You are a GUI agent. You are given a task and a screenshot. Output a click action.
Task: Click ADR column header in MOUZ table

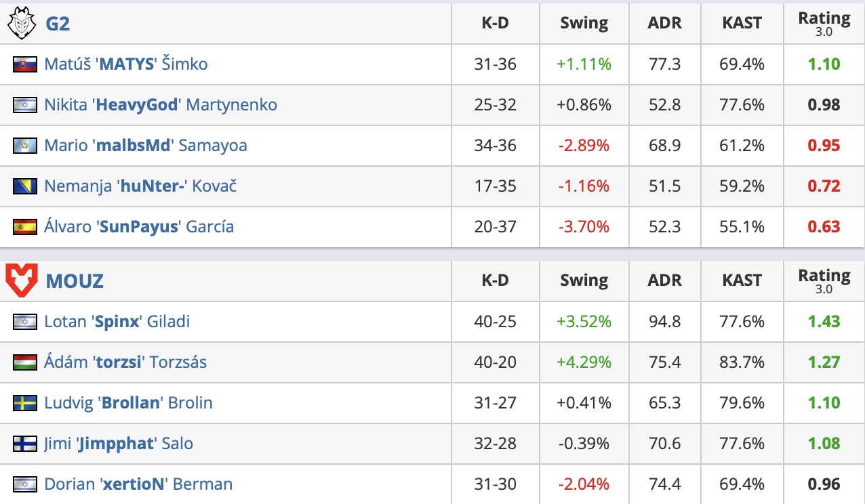click(664, 280)
